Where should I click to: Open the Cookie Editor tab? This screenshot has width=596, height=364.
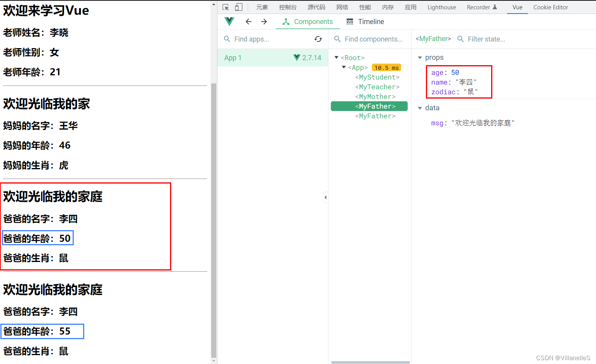point(551,7)
